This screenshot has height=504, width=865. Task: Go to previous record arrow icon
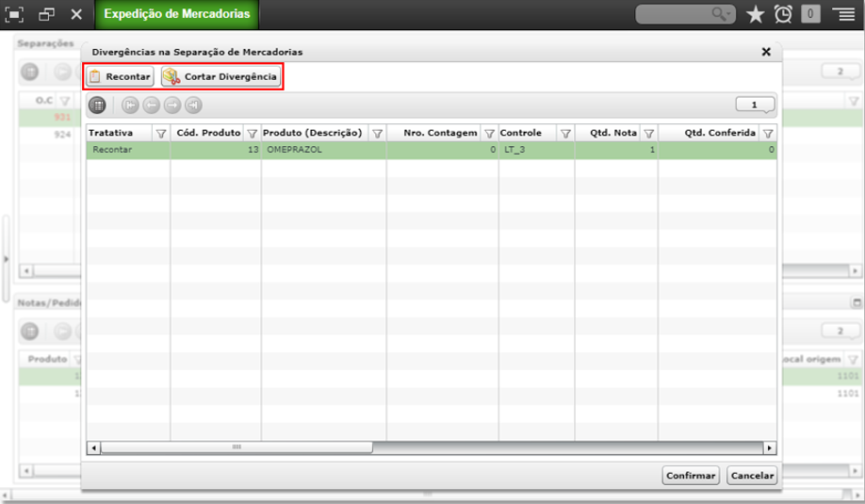(151, 106)
